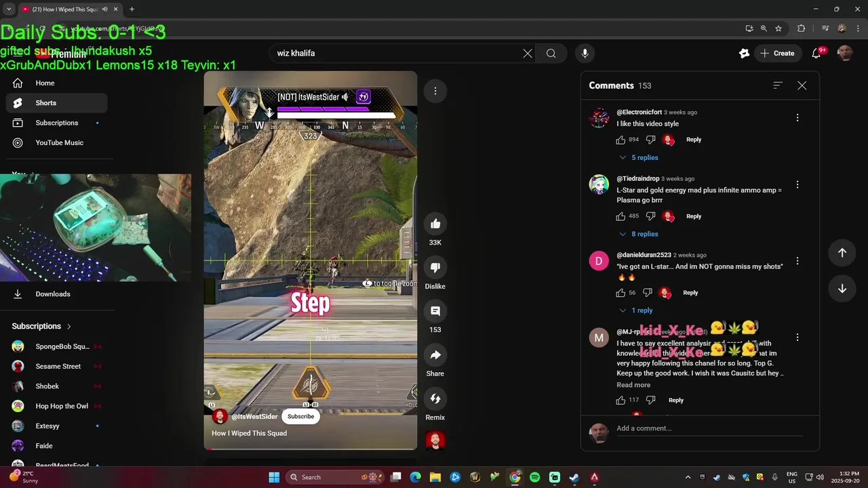This screenshot has height=488, width=868.
Task: Open comment sort options
Action: pyautogui.click(x=778, y=85)
